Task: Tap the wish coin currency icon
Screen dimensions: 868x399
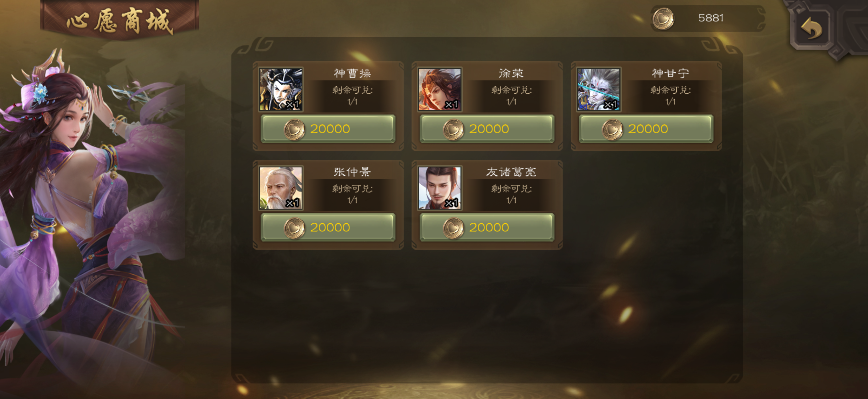Action: click(x=663, y=19)
